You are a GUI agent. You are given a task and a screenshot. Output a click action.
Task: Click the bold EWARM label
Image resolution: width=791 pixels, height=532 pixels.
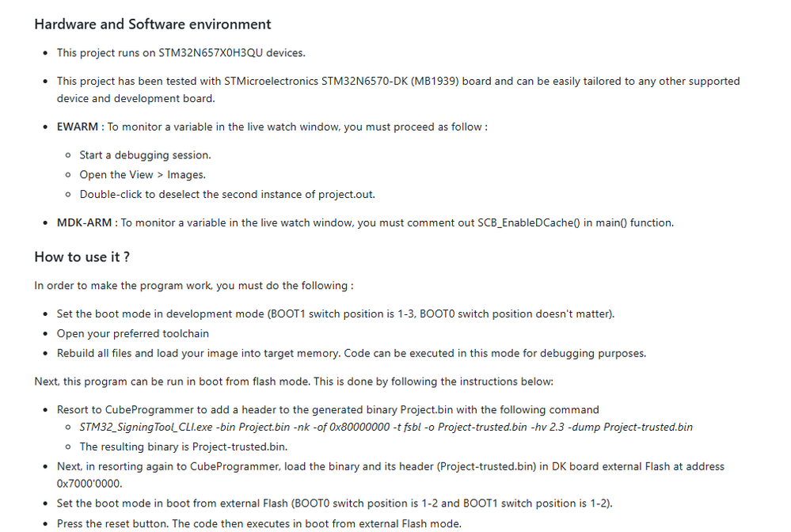coord(77,127)
